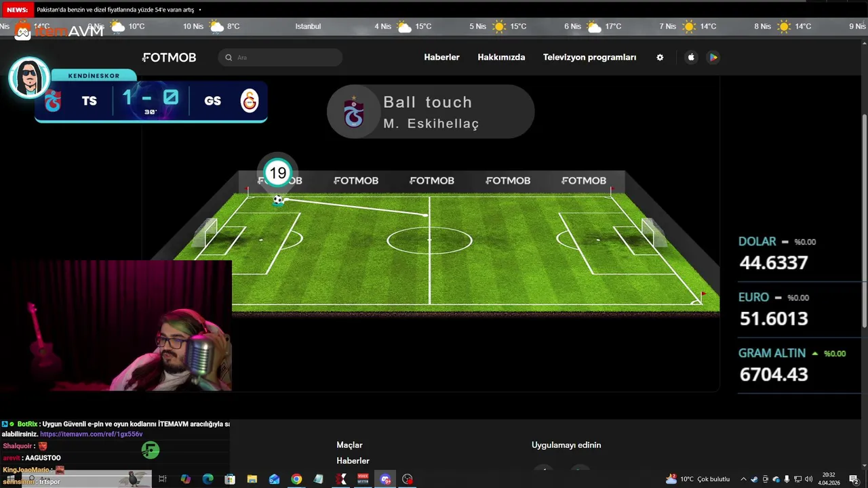Click the streamer avatar on scoreboard

pos(28,77)
